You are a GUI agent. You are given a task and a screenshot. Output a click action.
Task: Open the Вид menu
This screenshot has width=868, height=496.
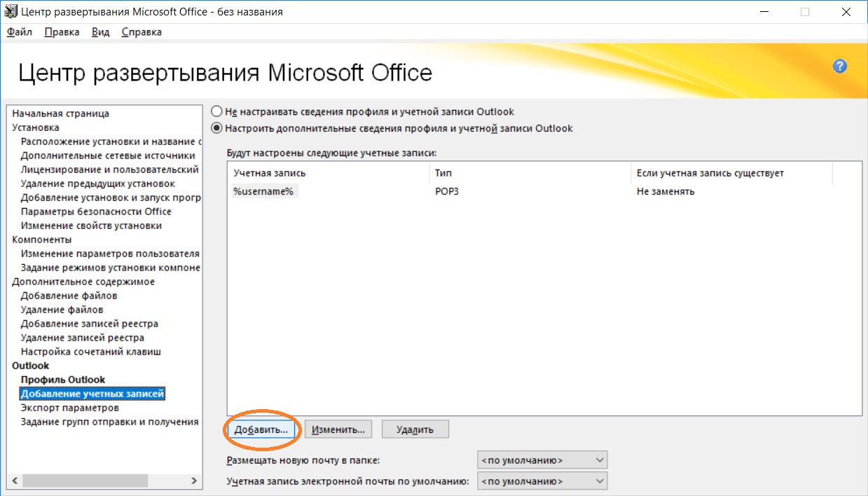[x=101, y=32]
